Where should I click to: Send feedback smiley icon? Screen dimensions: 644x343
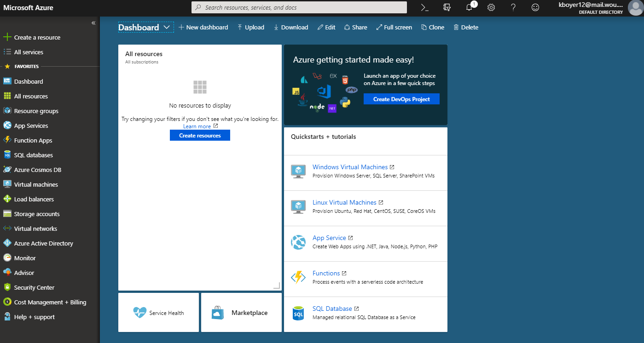[x=535, y=7]
